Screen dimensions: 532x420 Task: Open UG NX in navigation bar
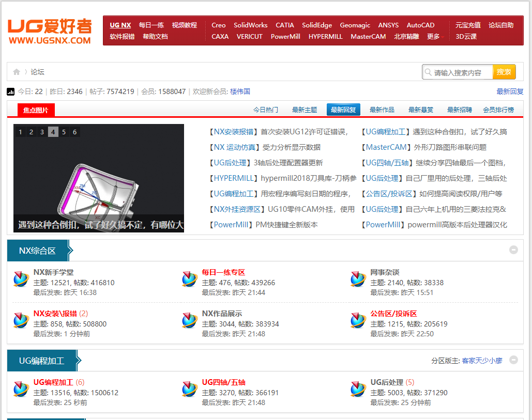coord(120,25)
